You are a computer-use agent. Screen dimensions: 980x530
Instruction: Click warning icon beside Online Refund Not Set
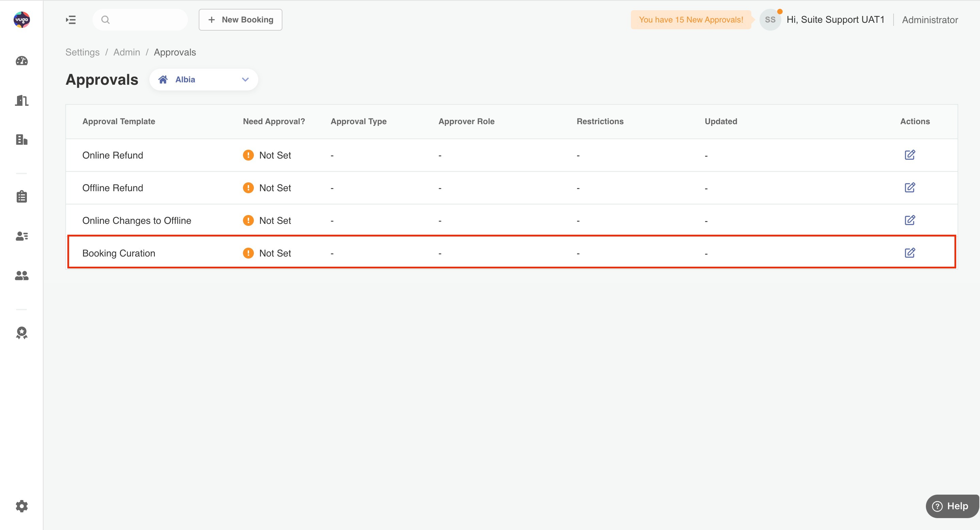248,155
